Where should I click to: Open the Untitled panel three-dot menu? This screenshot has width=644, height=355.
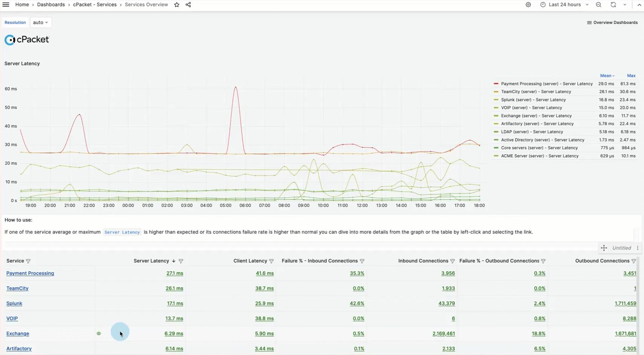pos(638,248)
